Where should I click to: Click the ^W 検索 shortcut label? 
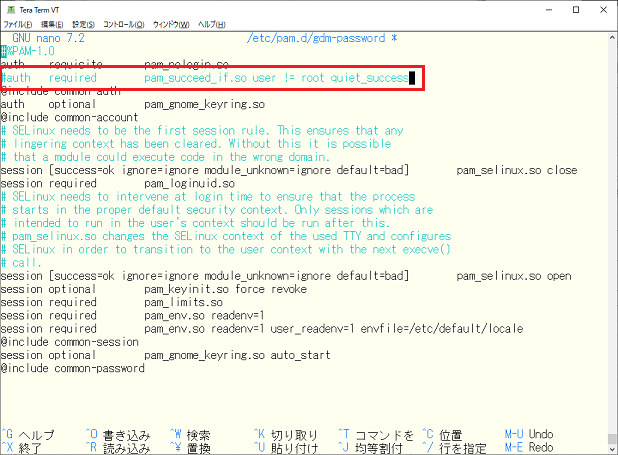[x=190, y=434]
